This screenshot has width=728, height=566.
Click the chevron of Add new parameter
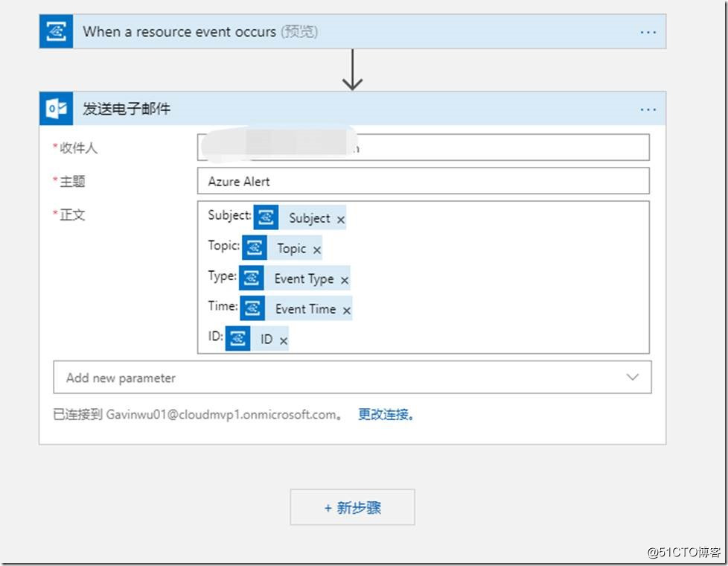tap(633, 377)
